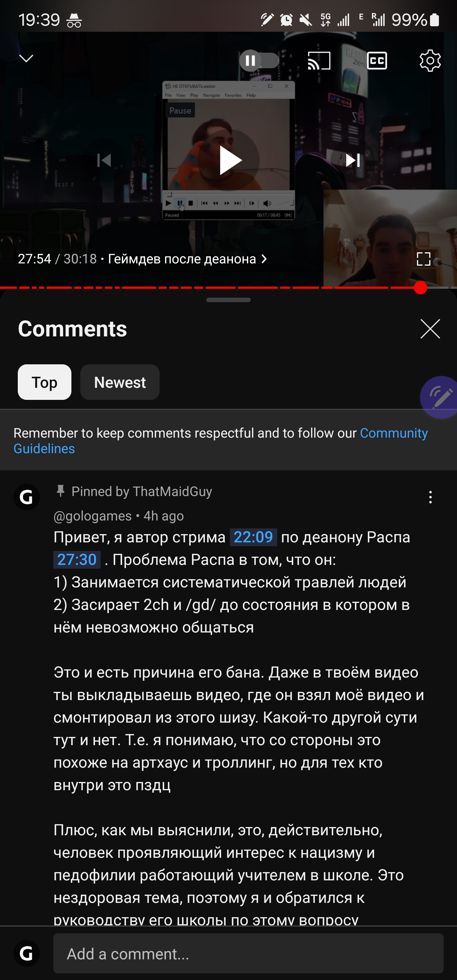Viewport: 457px width, 980px height.
Task: Switch to Newest comments tab
Action: coord(120,382)
